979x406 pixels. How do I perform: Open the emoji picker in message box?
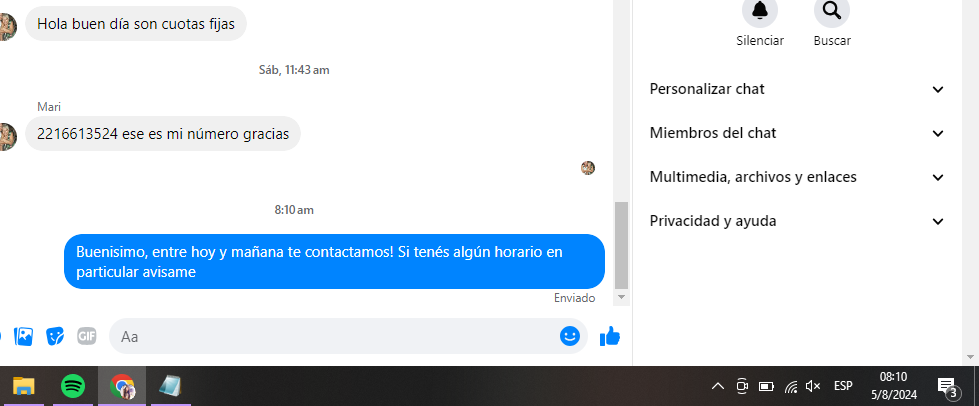tap(569, 337)
